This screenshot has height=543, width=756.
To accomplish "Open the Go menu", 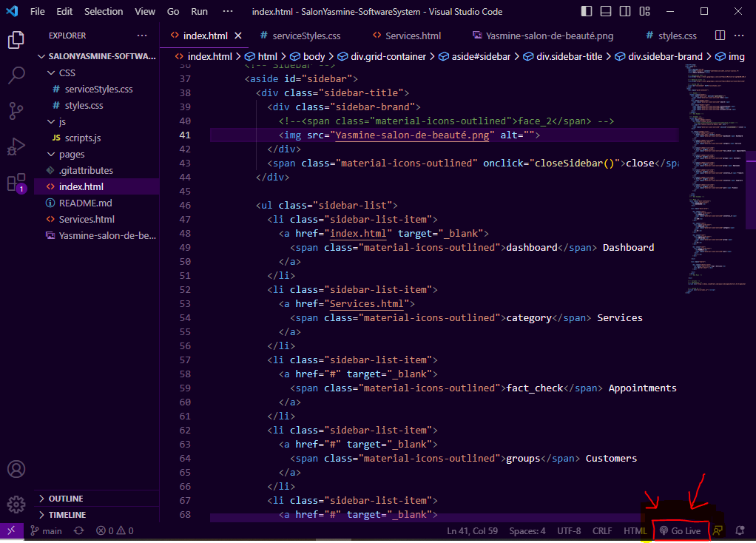I will [x=173, y=11].
